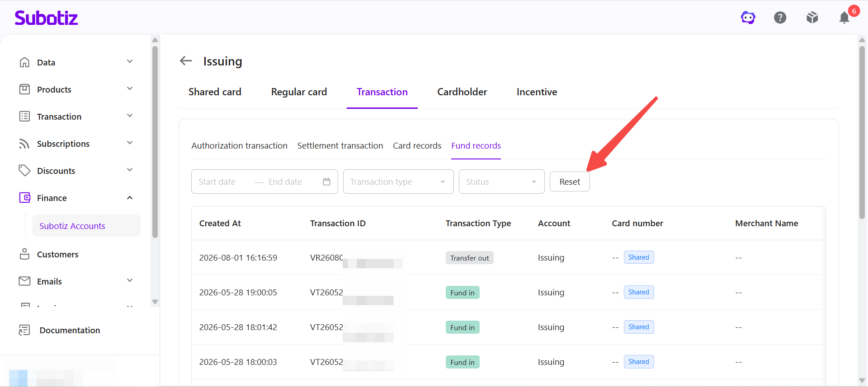
Task: Click the Documentation icon
Action: coord(24,330)
